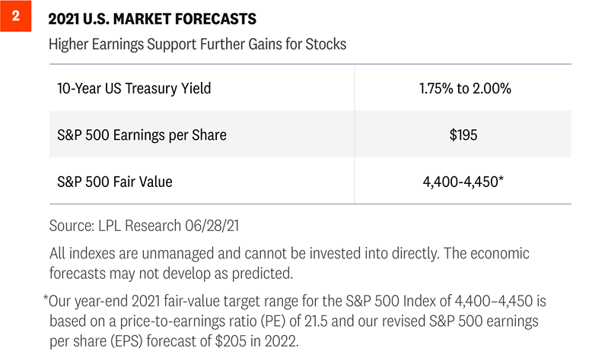Select the "S&P 500 Fair Value" row label
608x364 pixels.
[115, 182]
